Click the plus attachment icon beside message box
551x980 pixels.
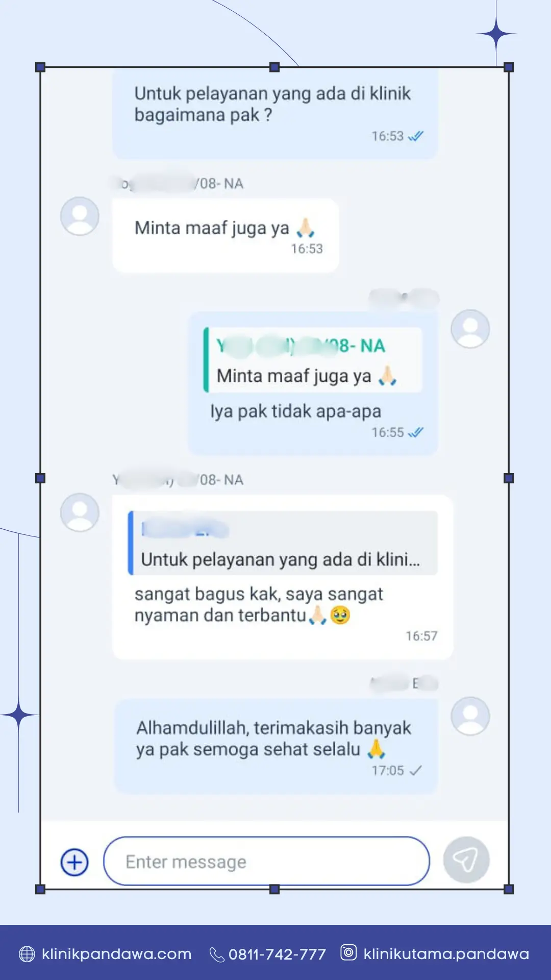(x=74, y=862)
